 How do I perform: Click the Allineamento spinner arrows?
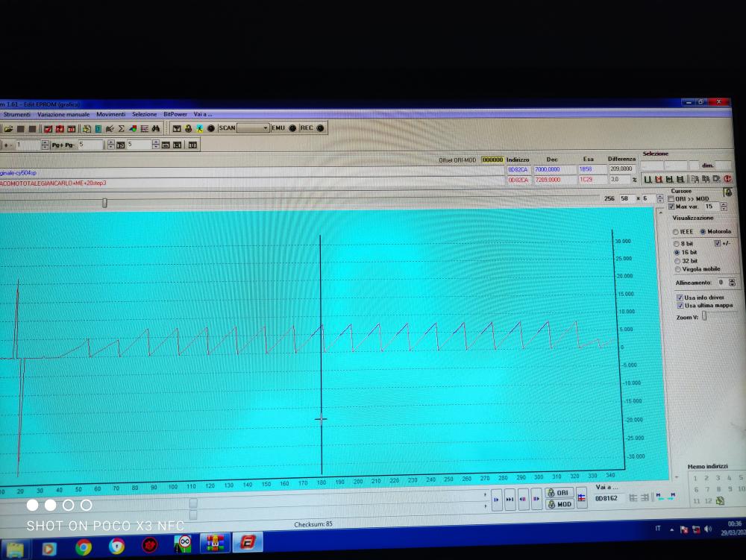click(731, 283)
